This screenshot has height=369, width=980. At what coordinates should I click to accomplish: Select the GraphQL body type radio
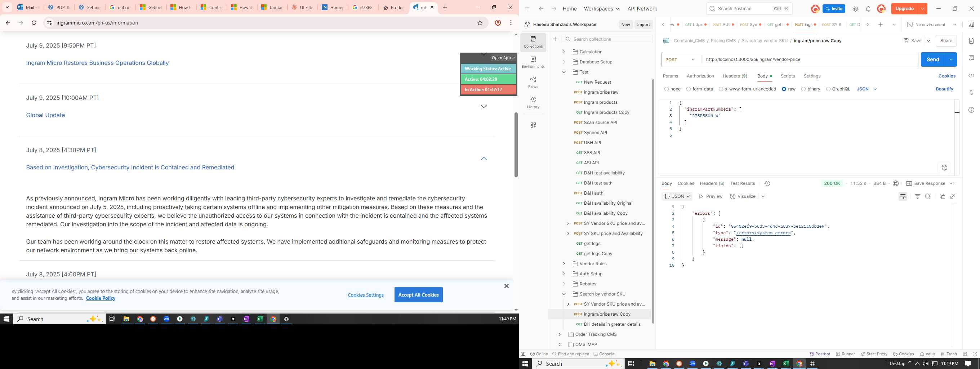point(828,89)
